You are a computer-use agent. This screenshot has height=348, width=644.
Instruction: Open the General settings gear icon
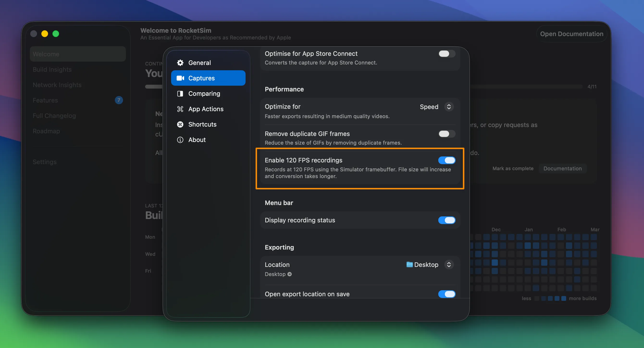coord(180,63)
